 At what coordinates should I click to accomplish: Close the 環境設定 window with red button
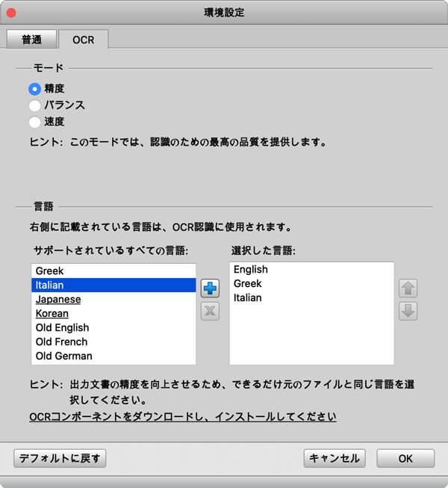tap(11, 13)
